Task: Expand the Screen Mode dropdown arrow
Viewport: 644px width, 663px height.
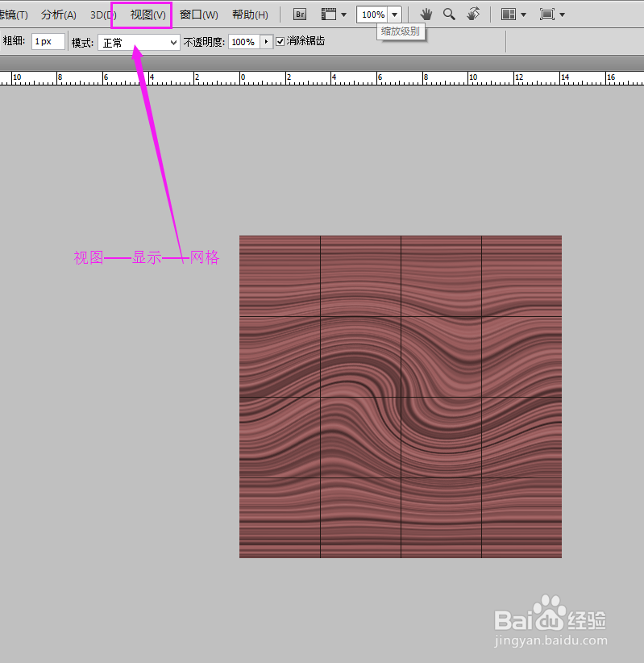Action: [562, 15]
